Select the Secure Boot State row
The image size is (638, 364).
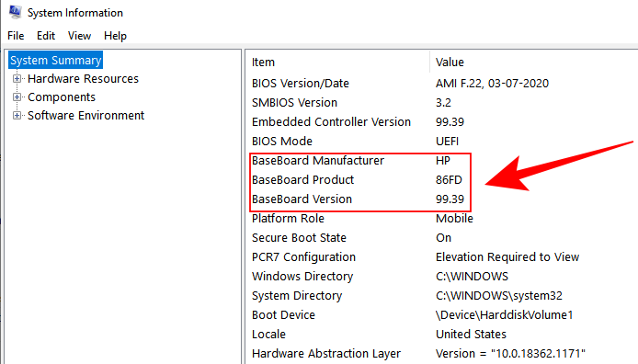click(x=443, y=238)
